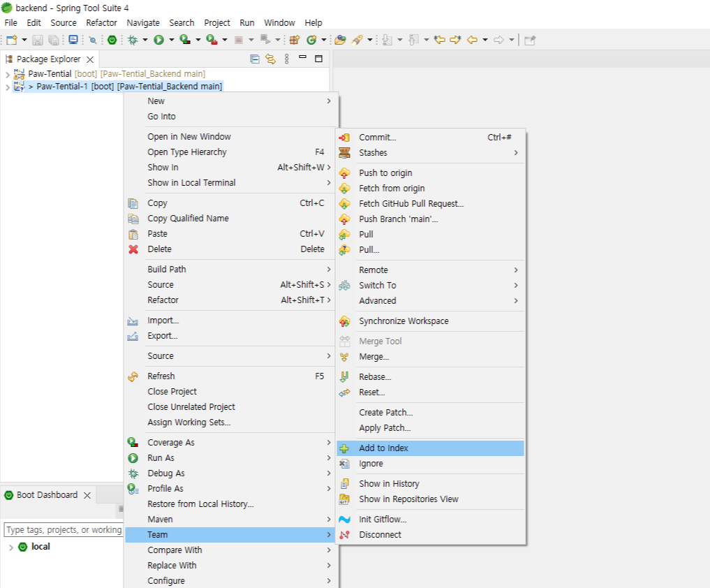This screenshot has height=588, width=710.
Task: Click Synchronize Workspace
Action: 430,321
